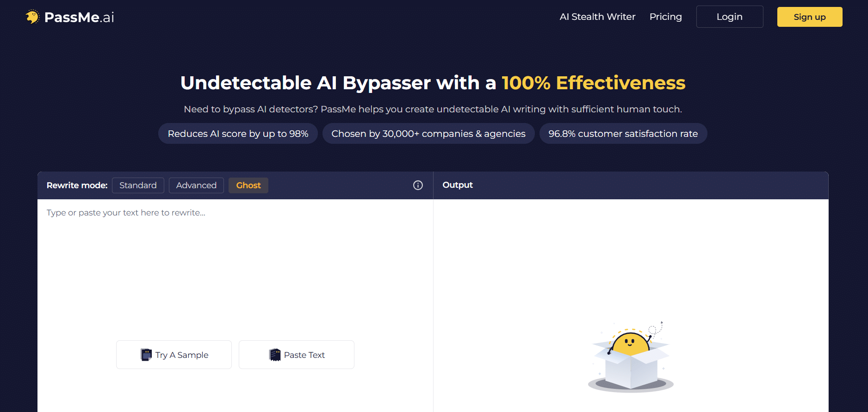Click the Try A Sample document icon

146,355
